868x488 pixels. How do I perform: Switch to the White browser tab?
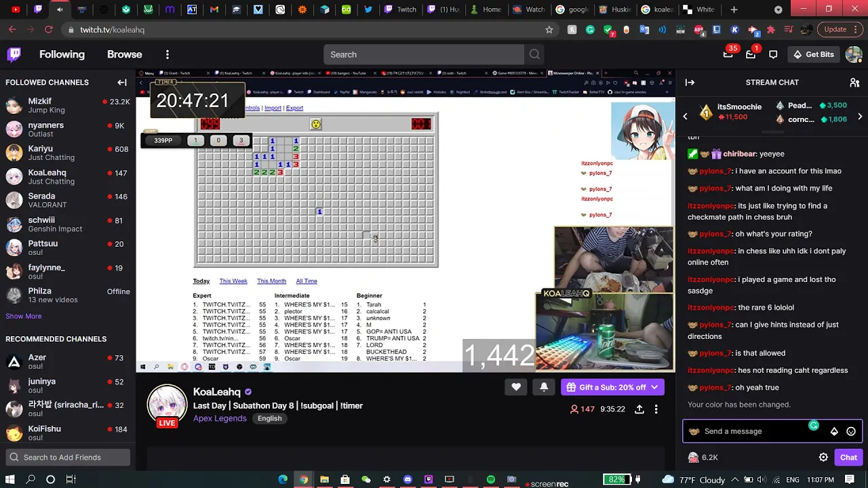pyautogui.click(x=698, y=9)
